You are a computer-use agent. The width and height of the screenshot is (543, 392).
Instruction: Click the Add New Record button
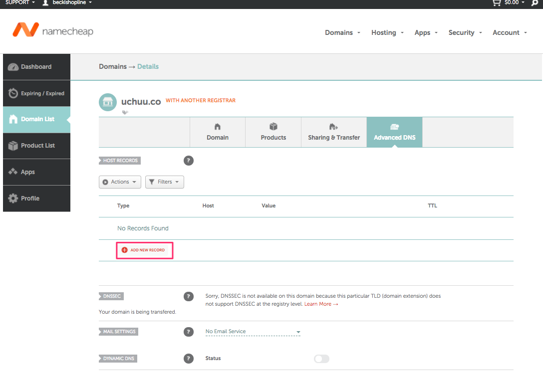click(x=145, y=250)
